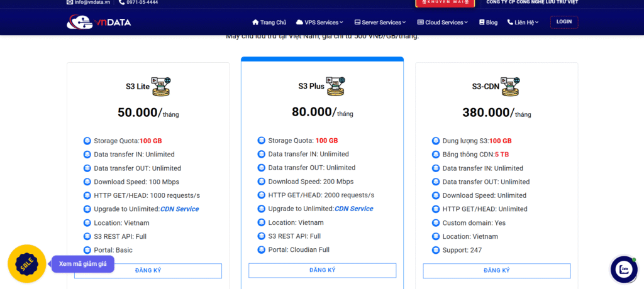Open the Blog menu item
644x289 pixels.
click(x=488, y=23)
